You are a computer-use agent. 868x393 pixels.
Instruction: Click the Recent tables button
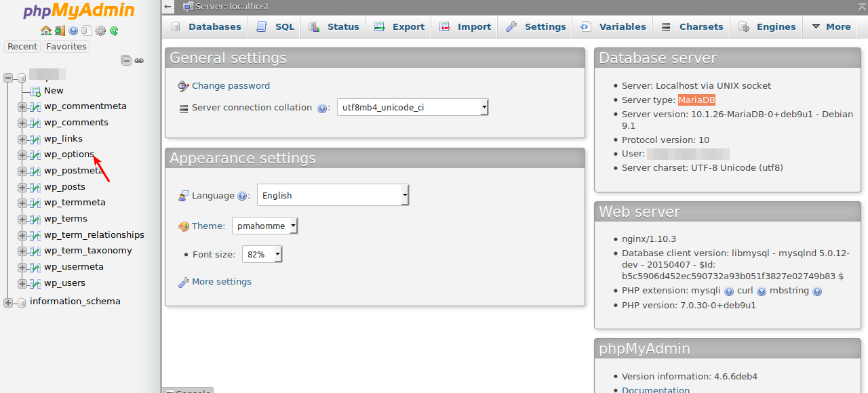pyautogui.click(x=22, y=47)
